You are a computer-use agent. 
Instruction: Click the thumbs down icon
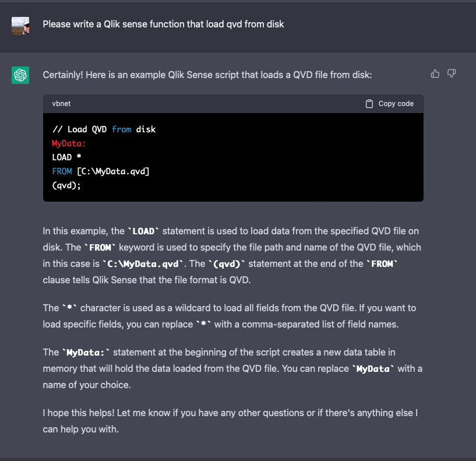coord(452,74)
